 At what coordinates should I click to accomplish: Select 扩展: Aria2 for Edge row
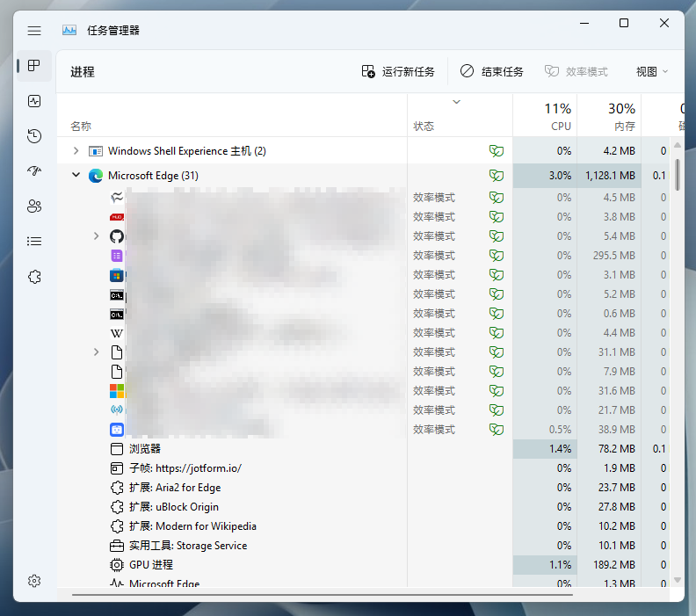363,488
